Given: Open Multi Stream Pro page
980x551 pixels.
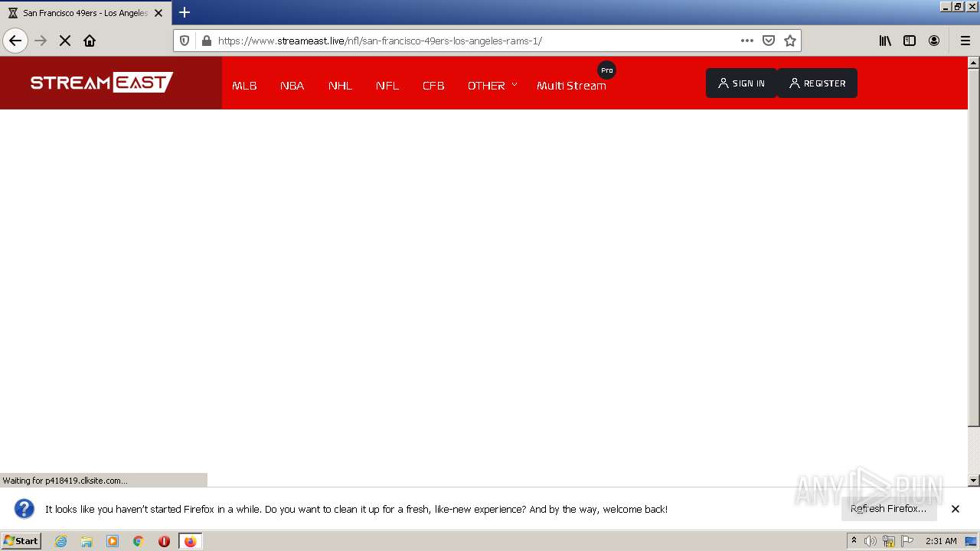Looking at the screenshot, I should coord(571,86).
